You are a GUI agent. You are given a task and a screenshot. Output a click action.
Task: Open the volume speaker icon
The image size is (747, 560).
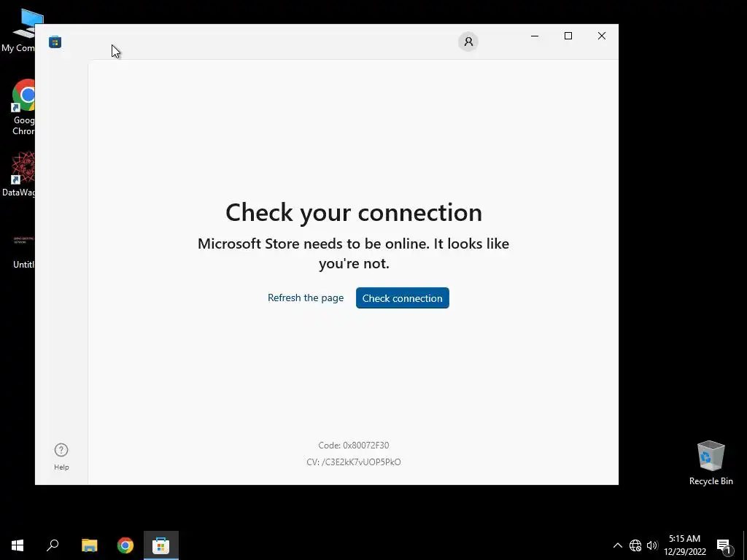(652, 545)
